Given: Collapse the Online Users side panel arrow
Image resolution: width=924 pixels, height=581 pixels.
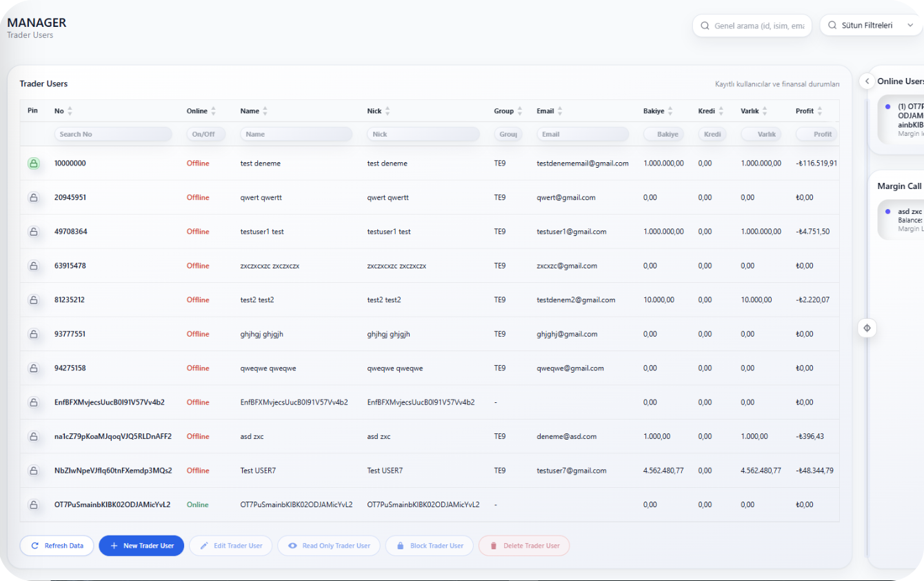Looking at the screenshot, I should pyautogui.click(x=867, y=81).
